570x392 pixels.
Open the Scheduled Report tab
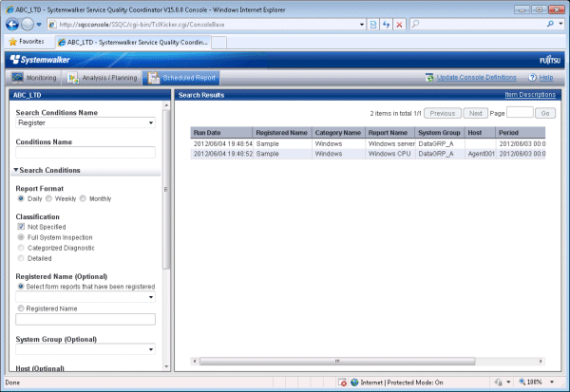coord(181,78)
